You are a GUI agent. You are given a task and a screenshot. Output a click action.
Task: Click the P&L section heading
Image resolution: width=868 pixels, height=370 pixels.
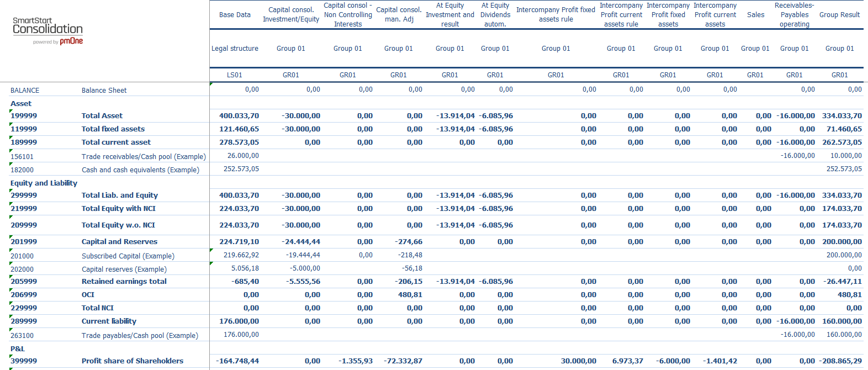tap(18, 349)
